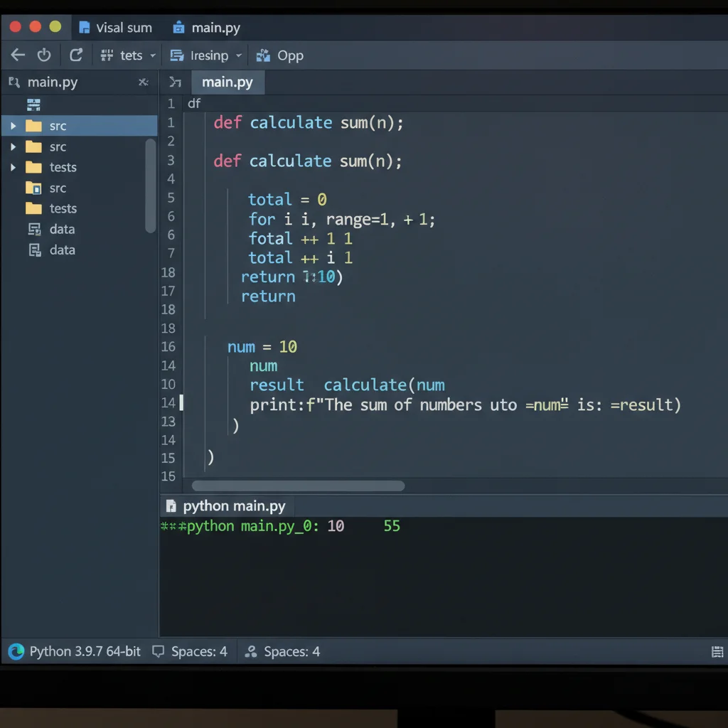Click the Opp toolbar label
728x728 pixels.
[x=290, y=55]
